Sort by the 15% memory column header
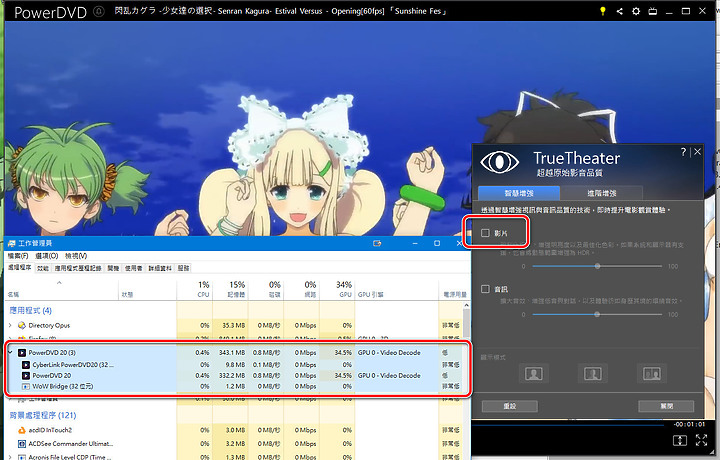This screenshot has width=720, height=460. tap(231, 289)
